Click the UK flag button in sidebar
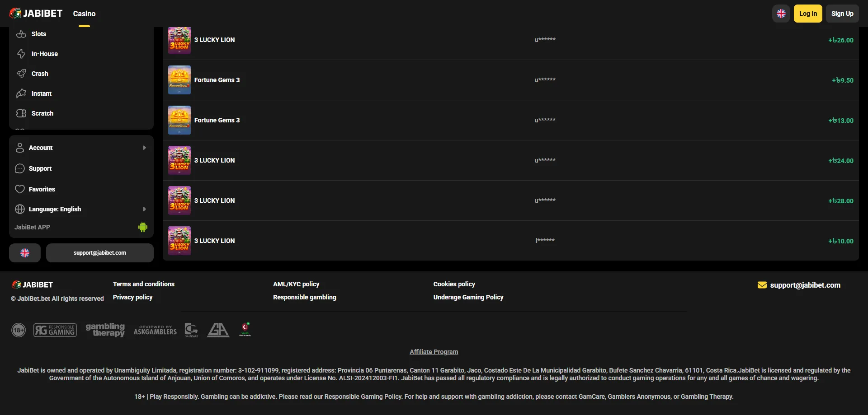Viewport: 868px width, 415px height. 25,253
